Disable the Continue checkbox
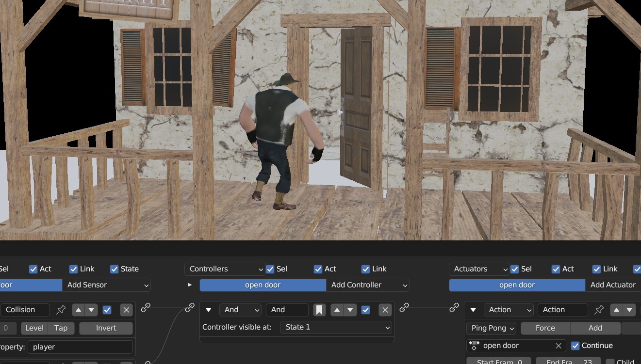Screen dimensions: 641x364 [575, 346]
